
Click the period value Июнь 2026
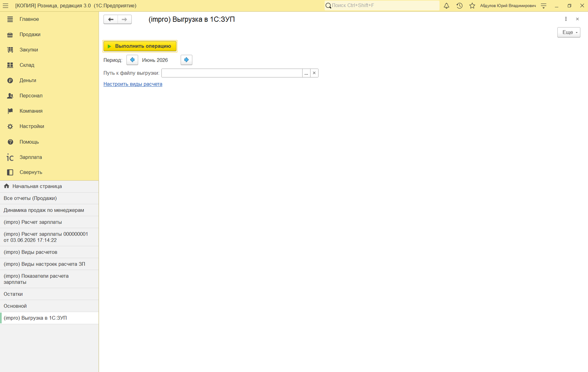coord(155,60)
